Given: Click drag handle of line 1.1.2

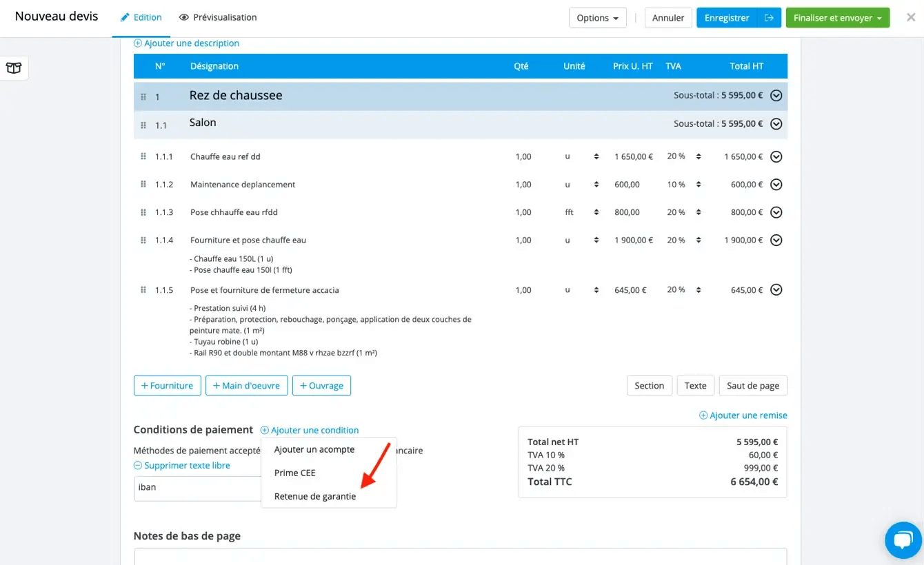Looking at the screenshot, I should [143, 184].
